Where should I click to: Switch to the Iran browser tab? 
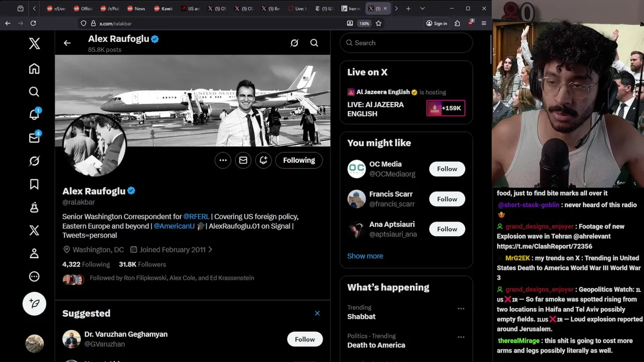(x=351, y=9)
